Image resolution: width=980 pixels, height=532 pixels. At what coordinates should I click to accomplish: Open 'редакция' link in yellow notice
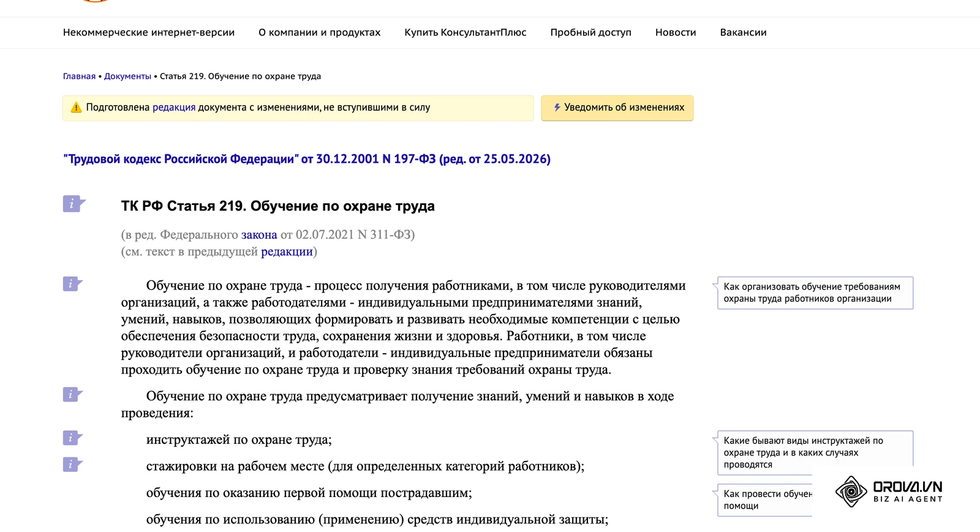click(x=174, y=108)
